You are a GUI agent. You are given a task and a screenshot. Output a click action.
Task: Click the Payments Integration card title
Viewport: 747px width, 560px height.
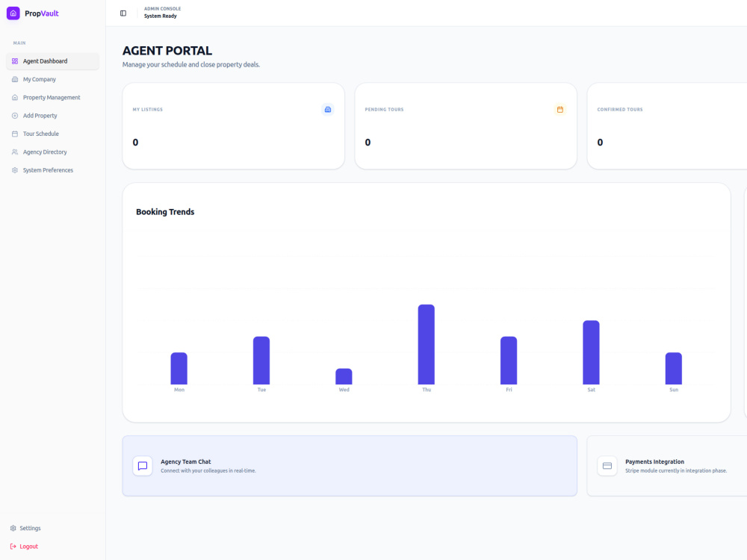click(654, 461)
